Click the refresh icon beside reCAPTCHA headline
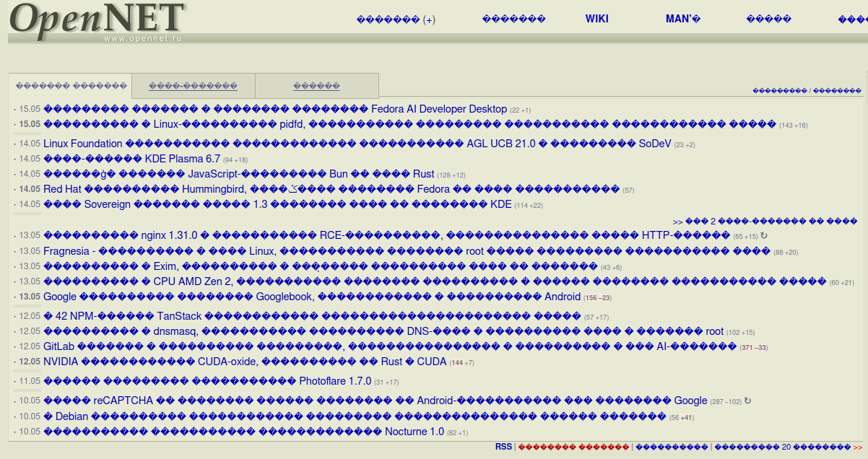868x459 pixels. pos(747,401)
